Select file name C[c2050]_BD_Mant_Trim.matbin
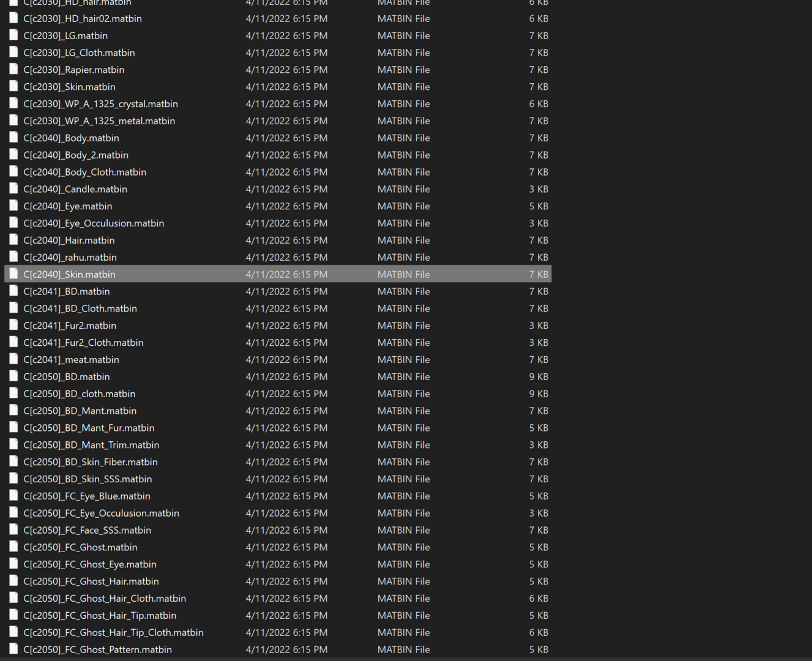Viewport: 812px width, 661px height. [91, 445]
